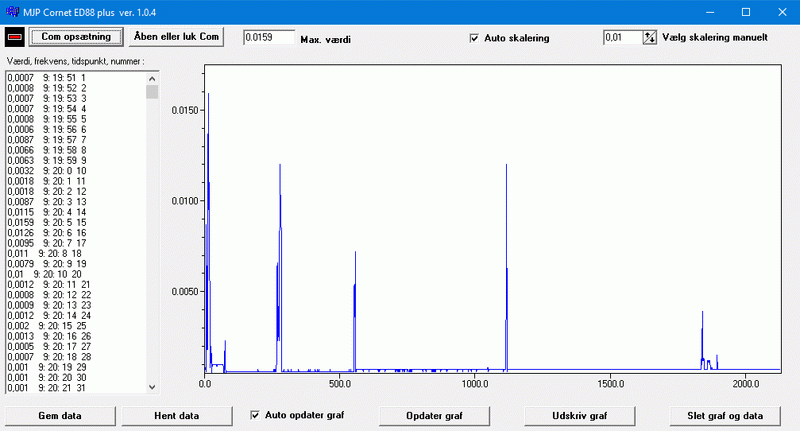Select list row 0,0032 9:20:0 10

(76, 171)
